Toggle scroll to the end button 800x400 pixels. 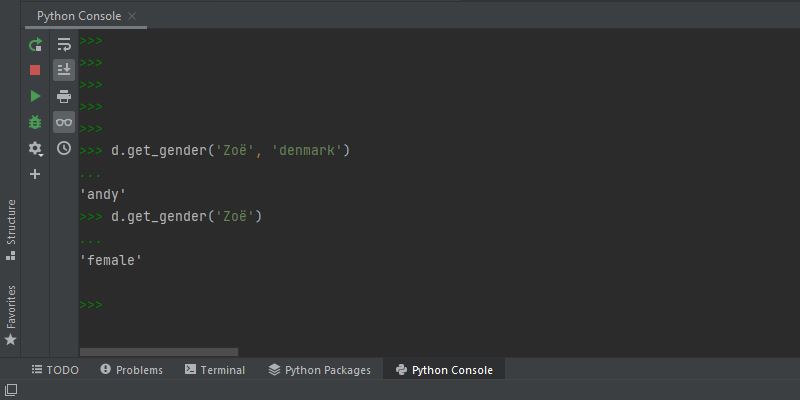pos(64,70)
